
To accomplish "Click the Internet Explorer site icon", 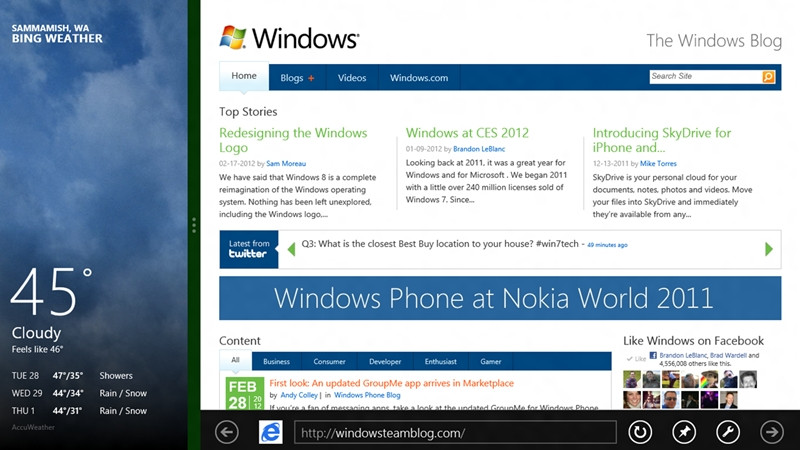I will pos(271,432).
